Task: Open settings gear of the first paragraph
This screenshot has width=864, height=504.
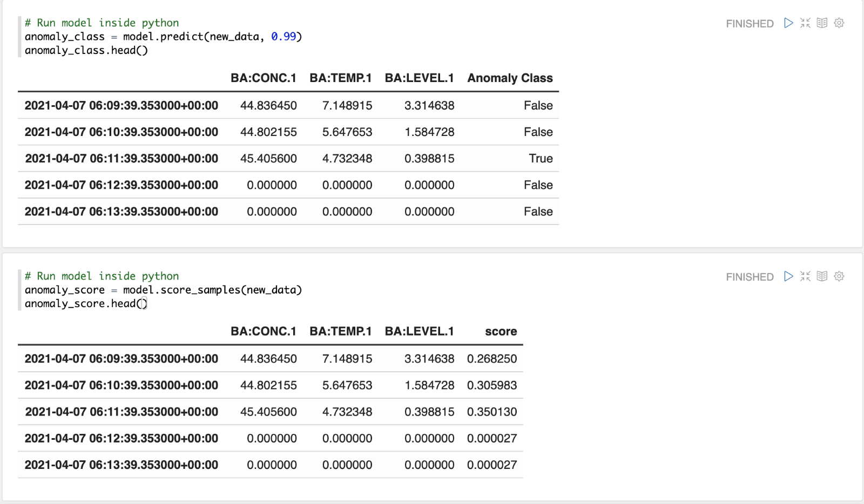Action: click(839, 23)
